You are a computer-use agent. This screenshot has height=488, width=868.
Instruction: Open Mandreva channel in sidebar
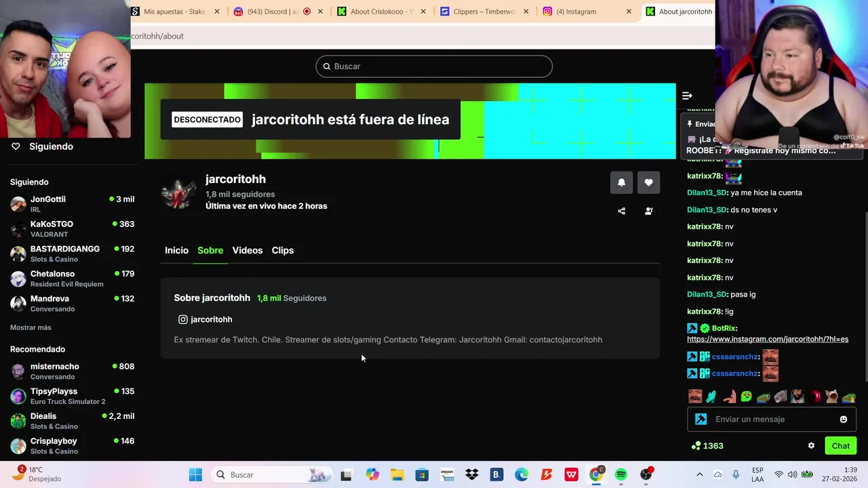72,304
